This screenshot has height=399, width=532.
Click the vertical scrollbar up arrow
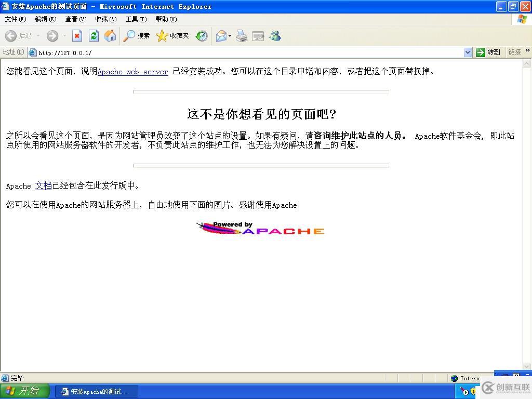point(527,63)
